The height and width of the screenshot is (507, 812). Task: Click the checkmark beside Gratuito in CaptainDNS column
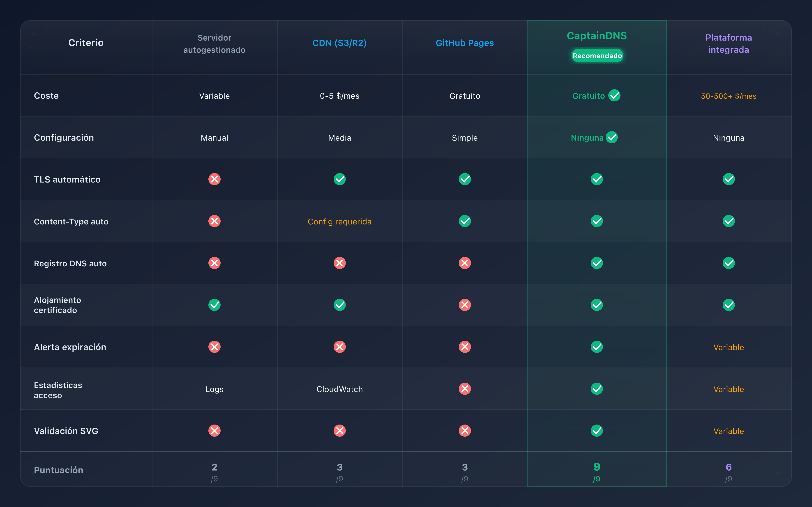pos(615,96)
